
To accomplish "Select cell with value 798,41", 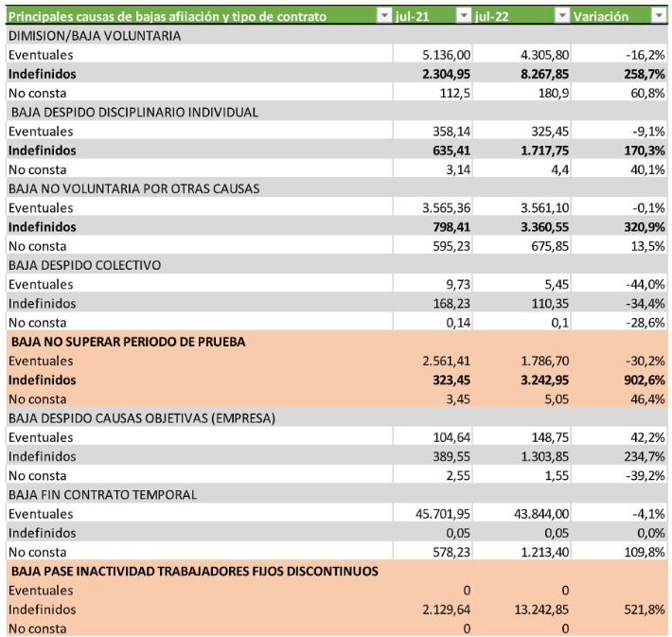I will (433, 227).
